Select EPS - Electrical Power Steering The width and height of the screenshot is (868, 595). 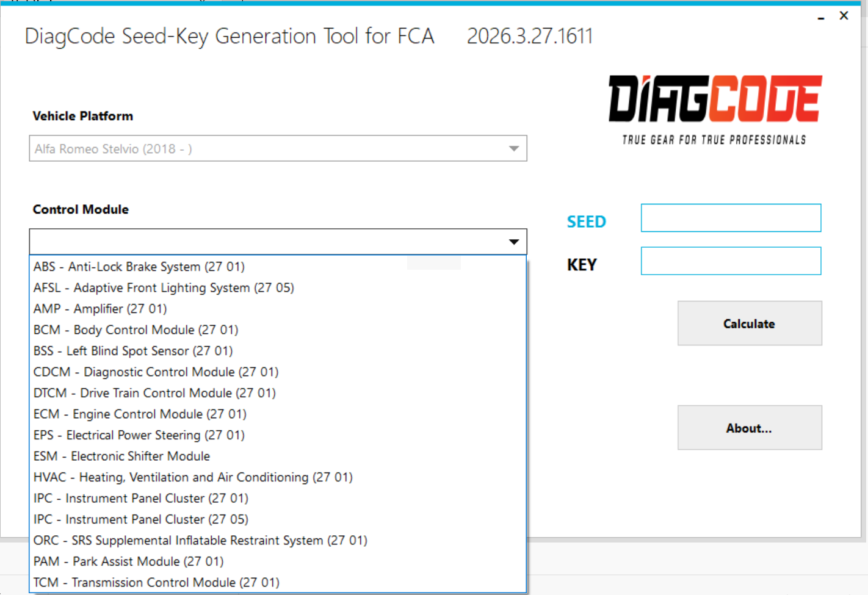(139, 435)
